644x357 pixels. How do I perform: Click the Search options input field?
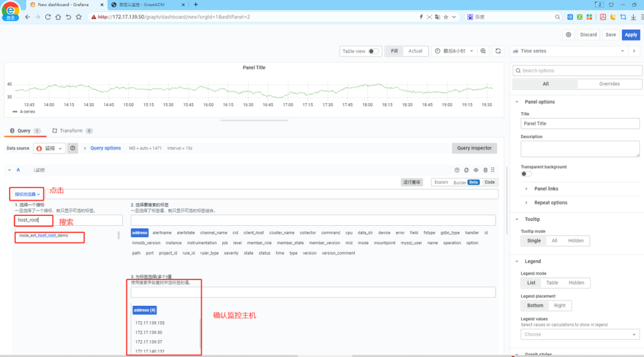[x=576, y=70]
